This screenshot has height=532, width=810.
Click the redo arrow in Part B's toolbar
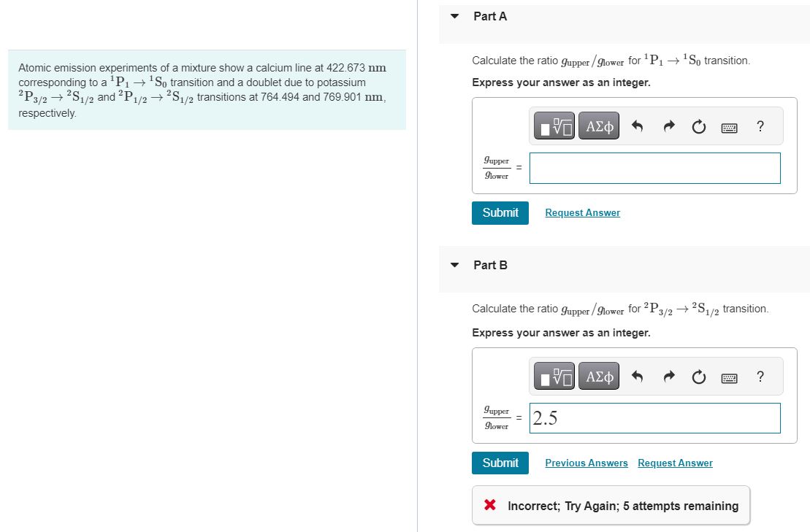tap(668, 376)
